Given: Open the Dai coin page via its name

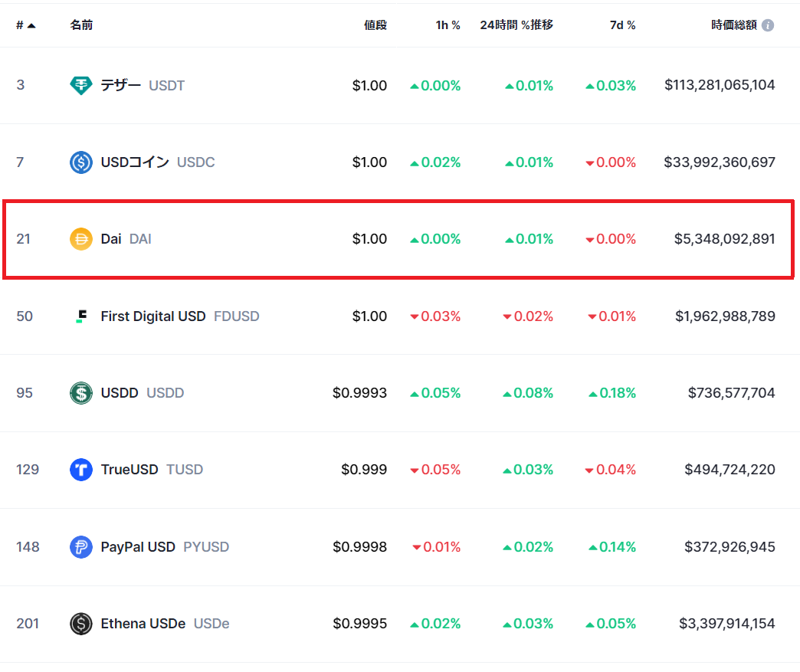Looking at the screenshot, I should click(x=110, y=238).
